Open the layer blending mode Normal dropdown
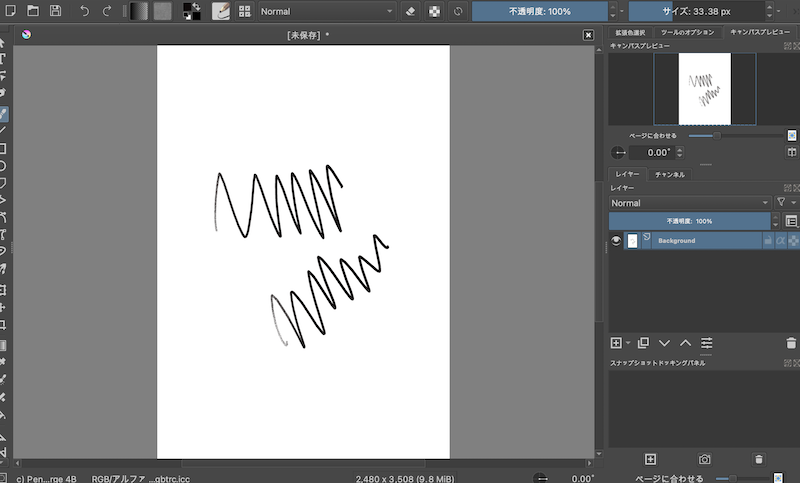Viewport: 800px width, 483px height. coord(688,202)
